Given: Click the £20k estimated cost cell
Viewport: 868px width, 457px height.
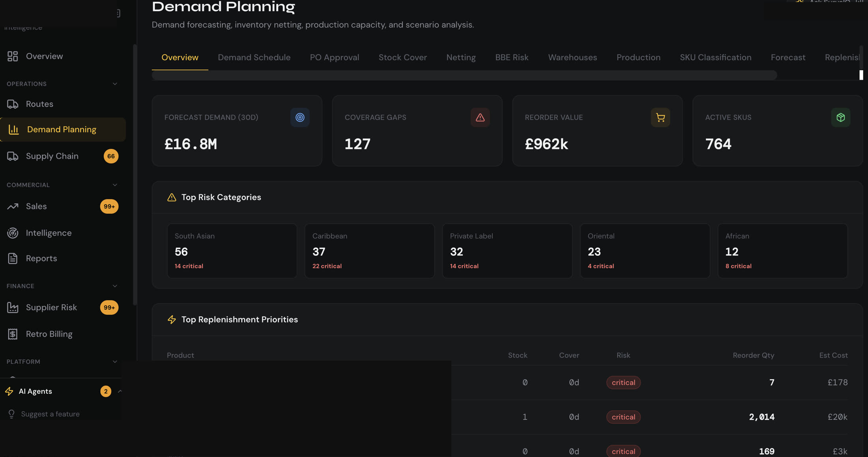Looking at the screenshot, I should [837, 417].
